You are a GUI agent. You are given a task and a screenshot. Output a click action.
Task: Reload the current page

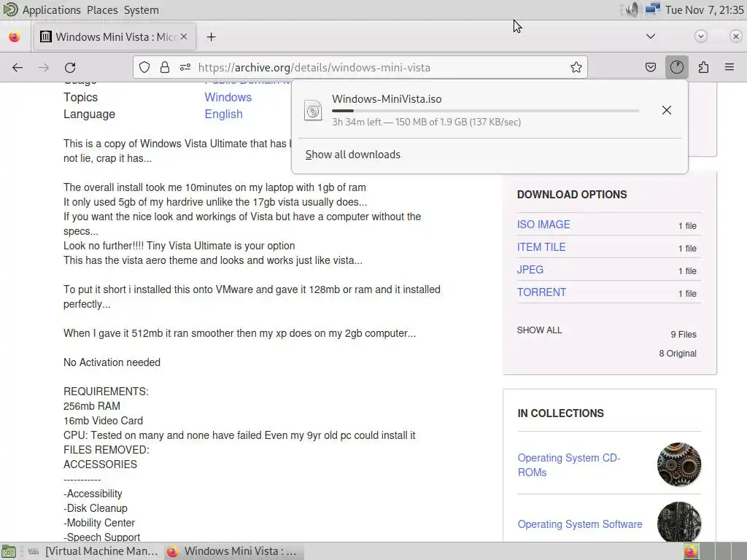70,68
